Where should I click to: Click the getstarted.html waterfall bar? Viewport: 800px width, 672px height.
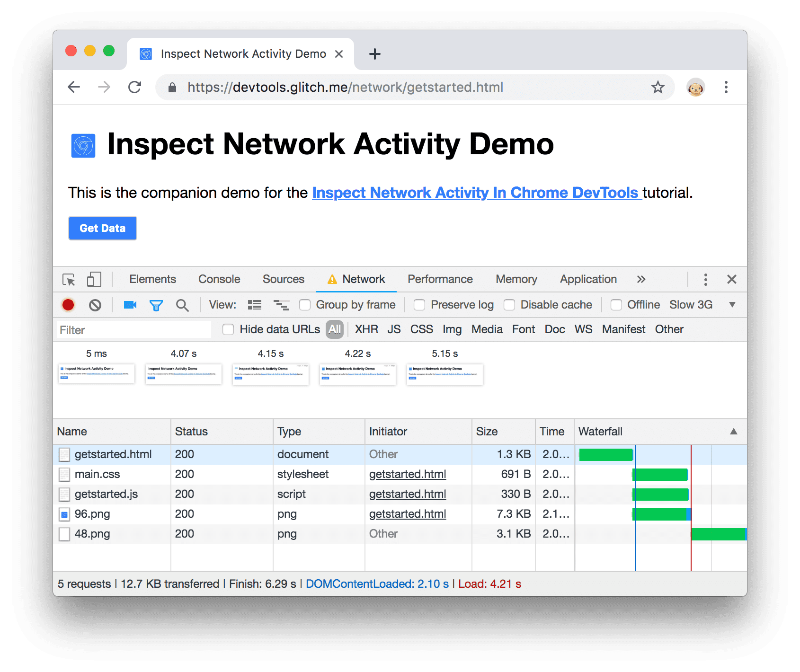point(606,455)
